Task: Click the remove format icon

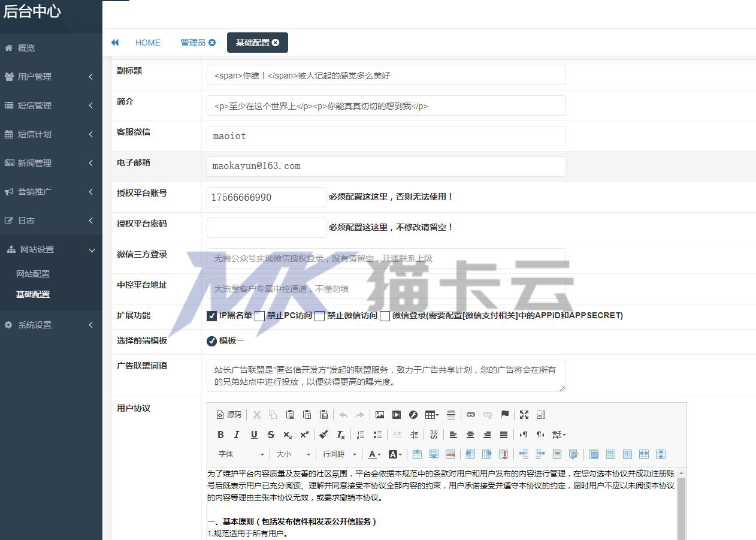Action: click(x=341, y=435)
